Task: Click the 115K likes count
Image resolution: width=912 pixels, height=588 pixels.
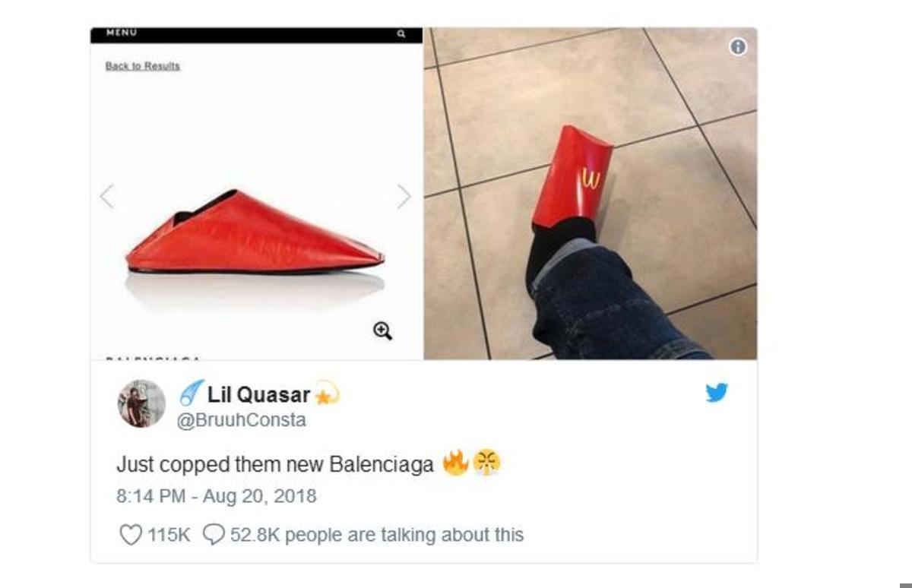Action: (169, 535)
